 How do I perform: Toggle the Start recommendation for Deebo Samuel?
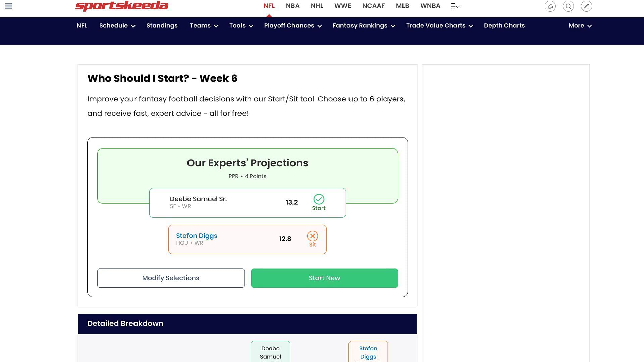pos(318,202)
